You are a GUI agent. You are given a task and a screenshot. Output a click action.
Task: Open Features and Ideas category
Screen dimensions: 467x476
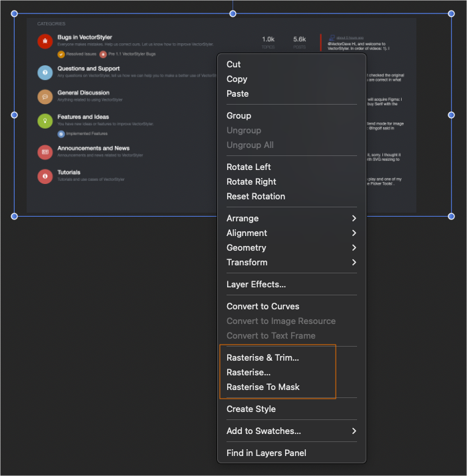coord(83,117)
